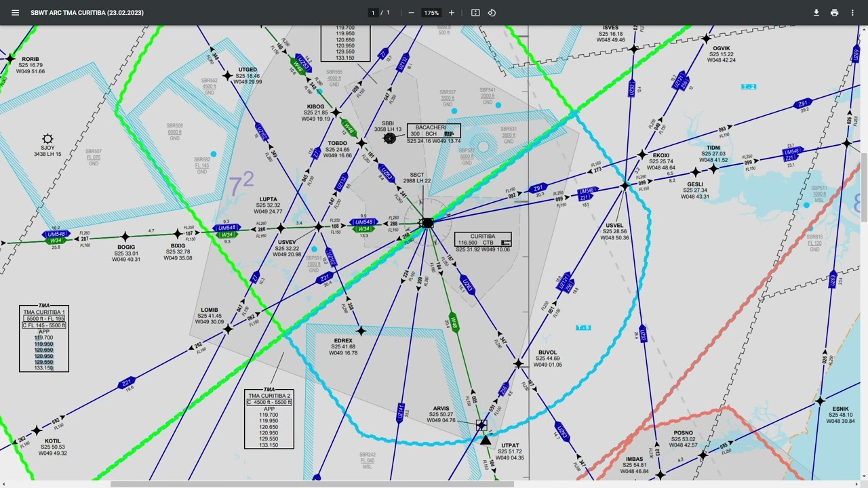Open the PDF viewer sidebar menu
Image resolution: width=868 pixels, height=488 pixels.
(x=15, y=13)
